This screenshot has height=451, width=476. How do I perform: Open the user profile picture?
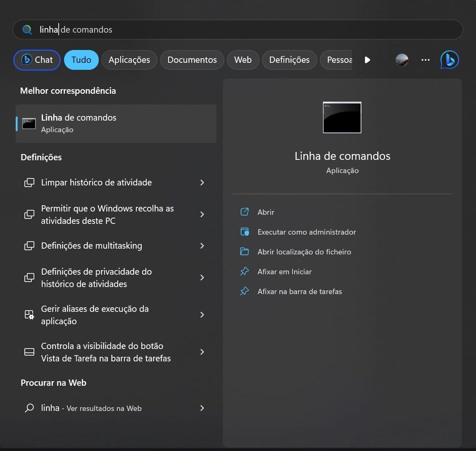pos(402,60)
